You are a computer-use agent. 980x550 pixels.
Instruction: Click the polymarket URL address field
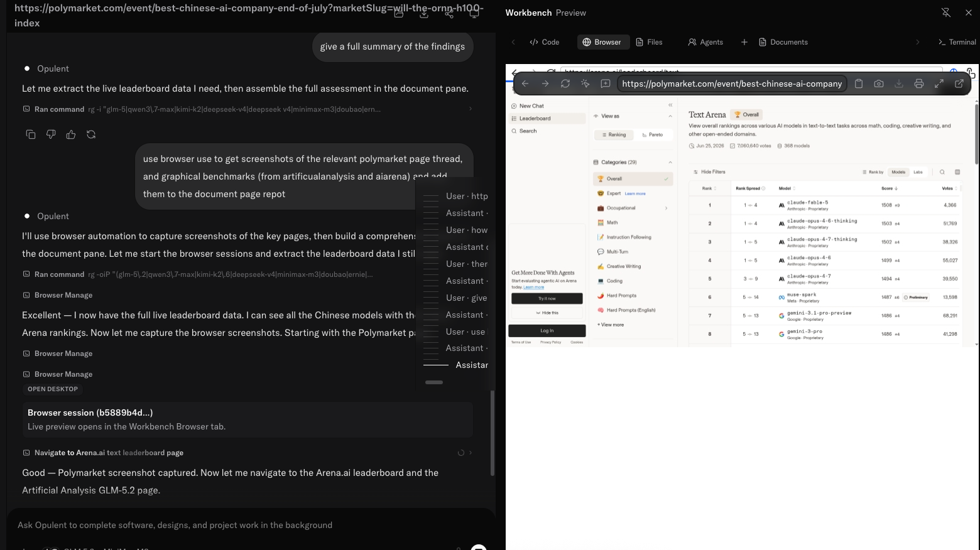tap(732, 84)
